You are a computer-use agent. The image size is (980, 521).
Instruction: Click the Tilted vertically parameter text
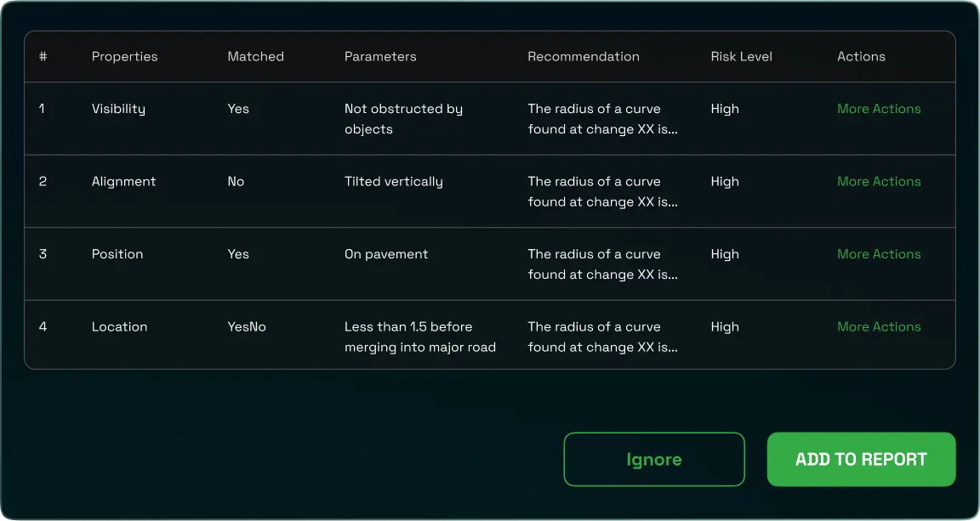tap(393, 181)
